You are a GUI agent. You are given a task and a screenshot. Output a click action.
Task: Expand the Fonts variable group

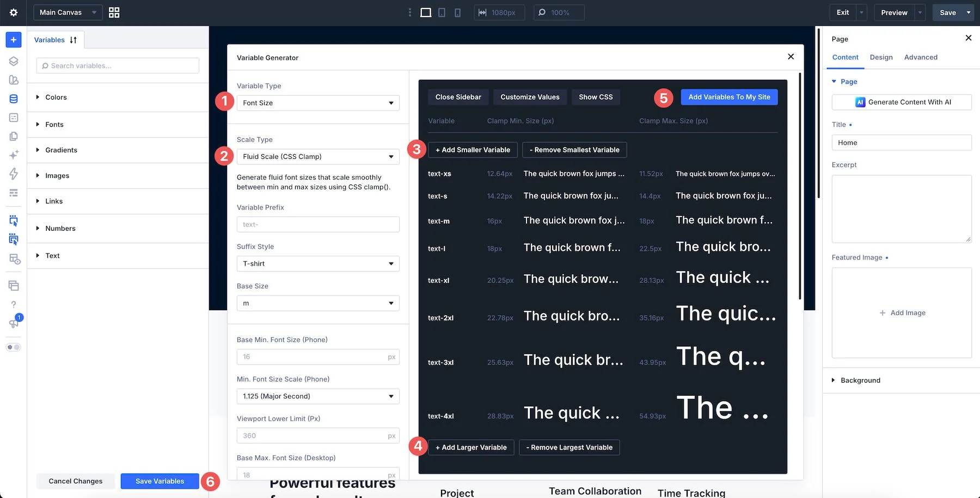(118, 125)
